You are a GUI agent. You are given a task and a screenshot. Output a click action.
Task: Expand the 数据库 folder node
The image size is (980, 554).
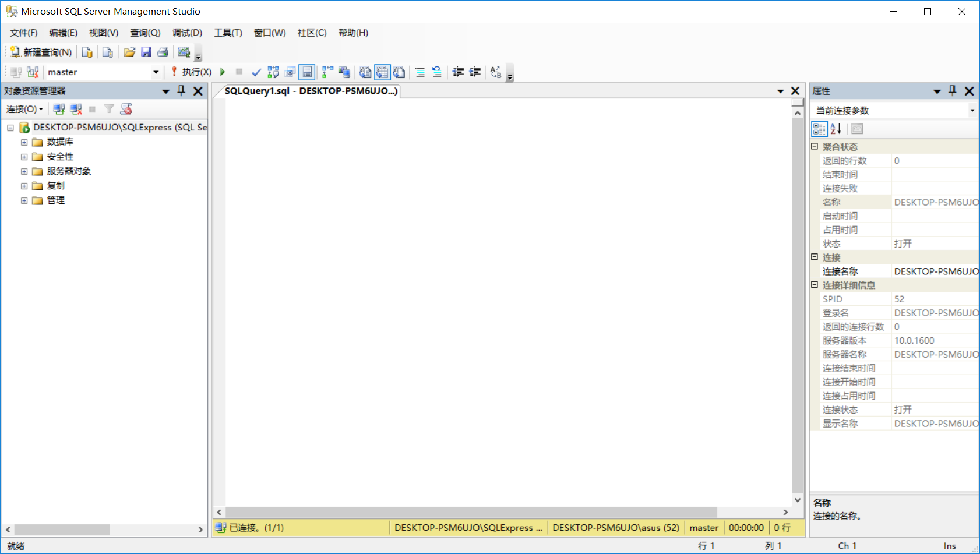point(24,142)
